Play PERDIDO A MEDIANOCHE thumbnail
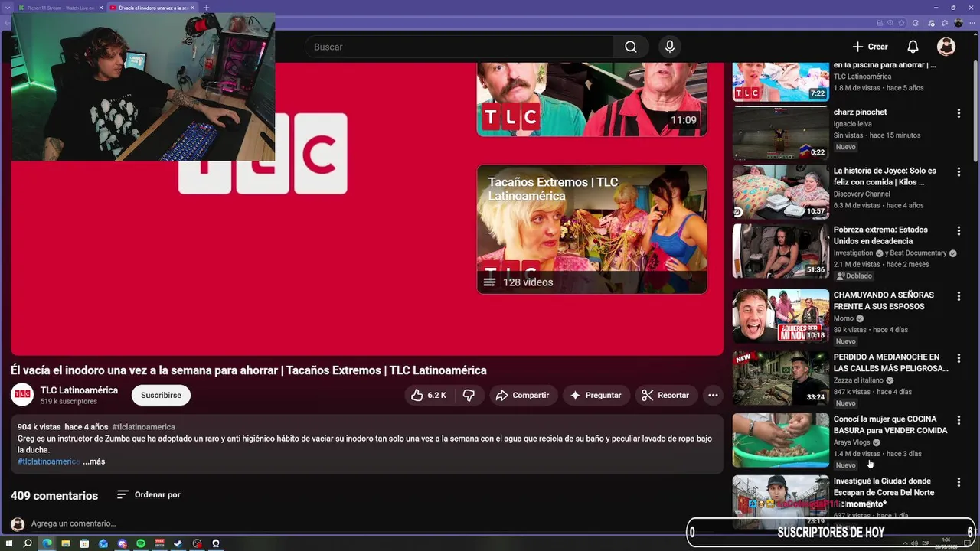The height and width of the screenshot is (551, 980). coord(780,378)
